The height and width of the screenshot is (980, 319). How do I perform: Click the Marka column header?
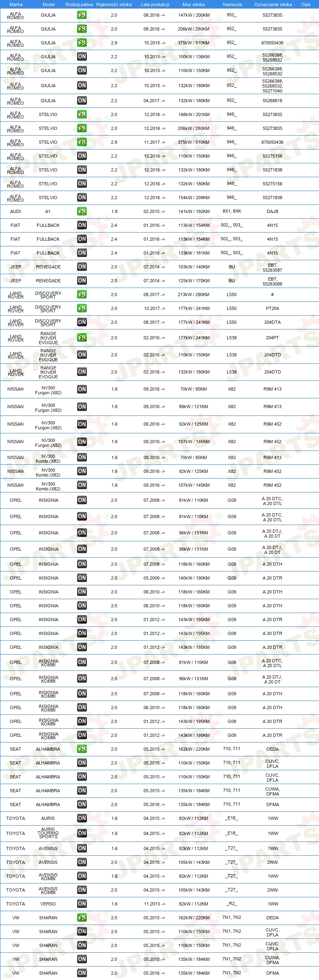pyautogui.click(x=16, y=4)
